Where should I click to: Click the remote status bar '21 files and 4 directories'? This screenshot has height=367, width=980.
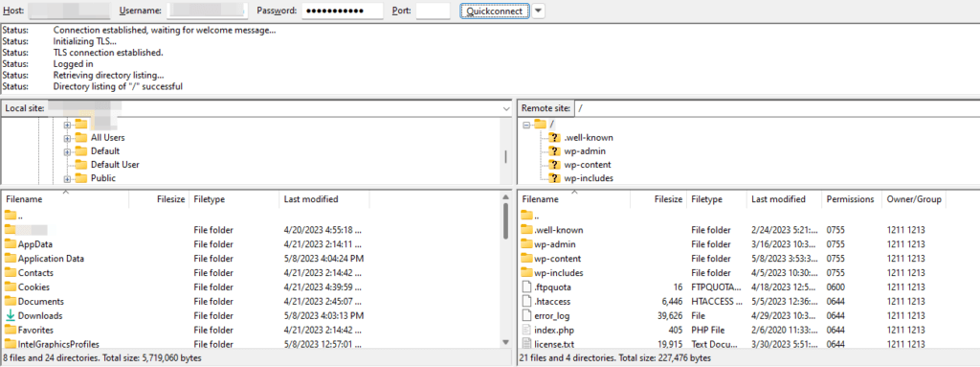click(615, 357)
